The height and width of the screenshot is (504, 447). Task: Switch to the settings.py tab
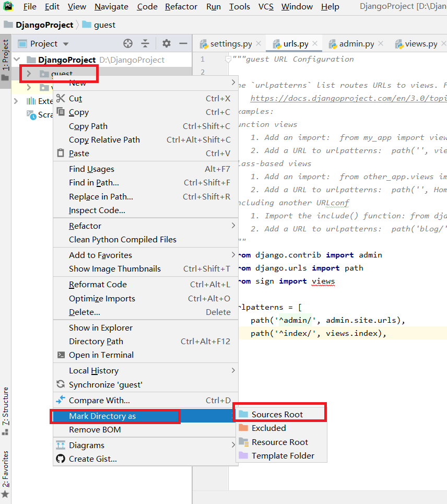tap(231, 44)
